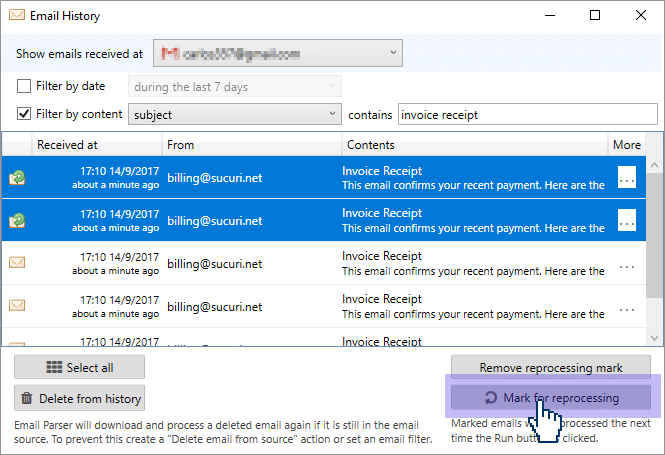Open More options for the second selected email
The width and height of the screenshot is (665, 455).
(x=627, y=220)
